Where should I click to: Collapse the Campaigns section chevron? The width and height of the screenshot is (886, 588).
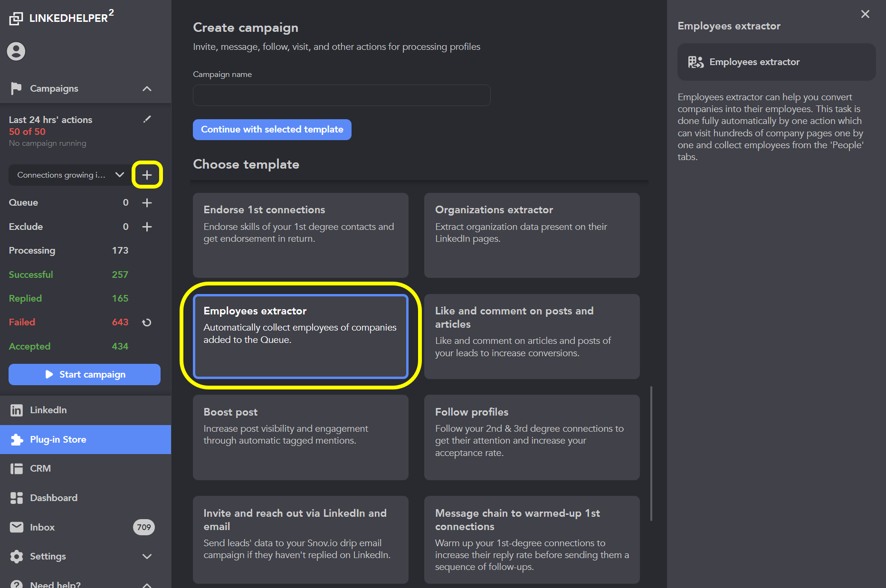147,89
